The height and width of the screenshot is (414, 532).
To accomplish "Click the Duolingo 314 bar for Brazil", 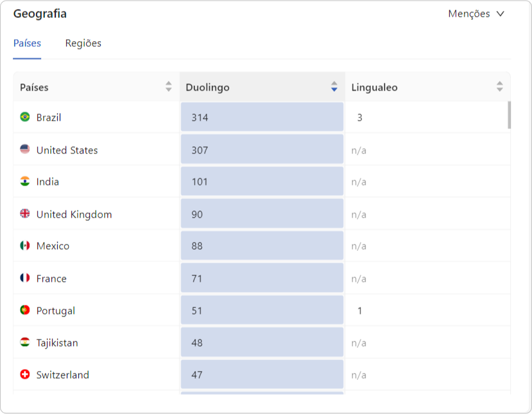I will click(x=262, y=117).
